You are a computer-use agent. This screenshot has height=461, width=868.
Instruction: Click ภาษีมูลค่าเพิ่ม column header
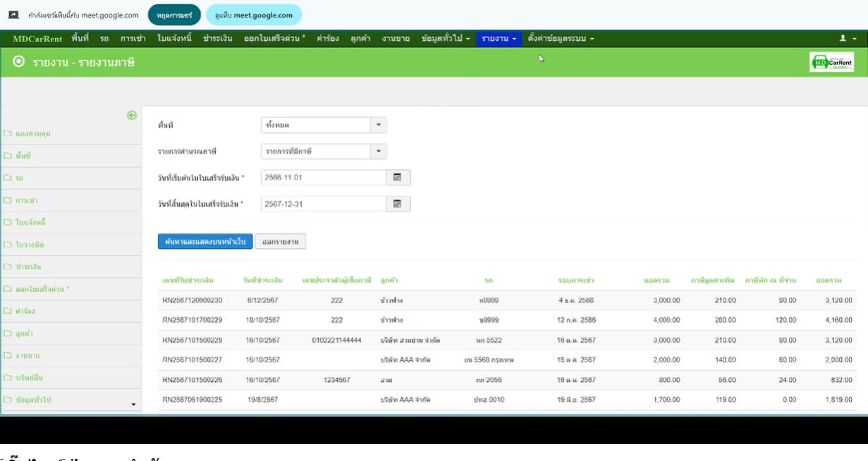713,281
